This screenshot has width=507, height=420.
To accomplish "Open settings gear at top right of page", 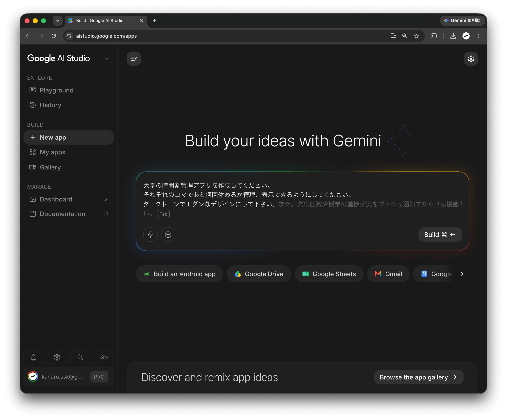I will click(471, 59).
